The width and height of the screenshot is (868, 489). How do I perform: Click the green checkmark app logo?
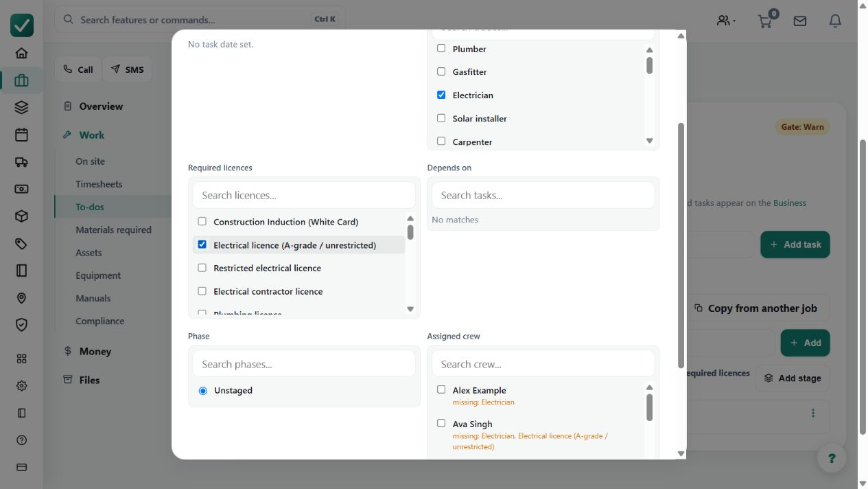point(22,25)
